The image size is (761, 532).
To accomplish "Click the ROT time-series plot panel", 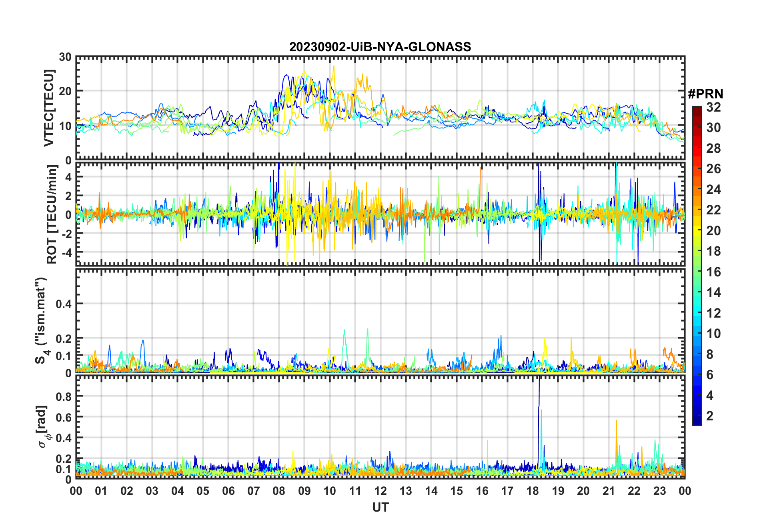I will tap(380, 214).
